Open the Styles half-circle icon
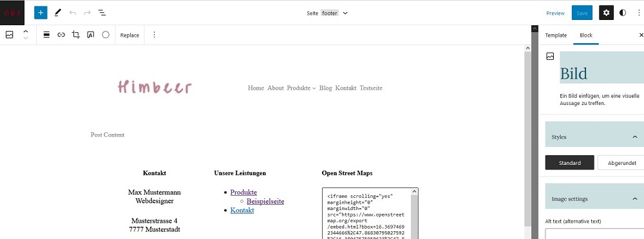644x239 pixels. pos(623,13)
